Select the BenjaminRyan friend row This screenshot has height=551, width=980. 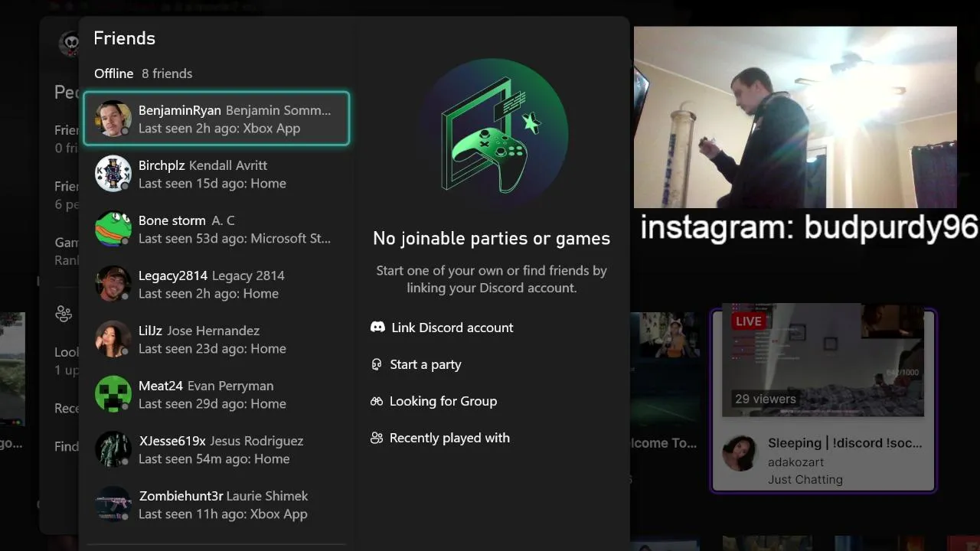[x=216, y=119]
